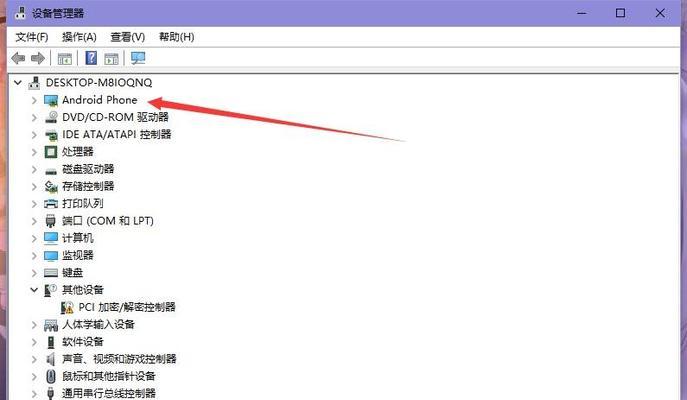This screenshot has height=400, width=687.
Task: Maximize the 设备管理器 window
Action: pos(620,13)
